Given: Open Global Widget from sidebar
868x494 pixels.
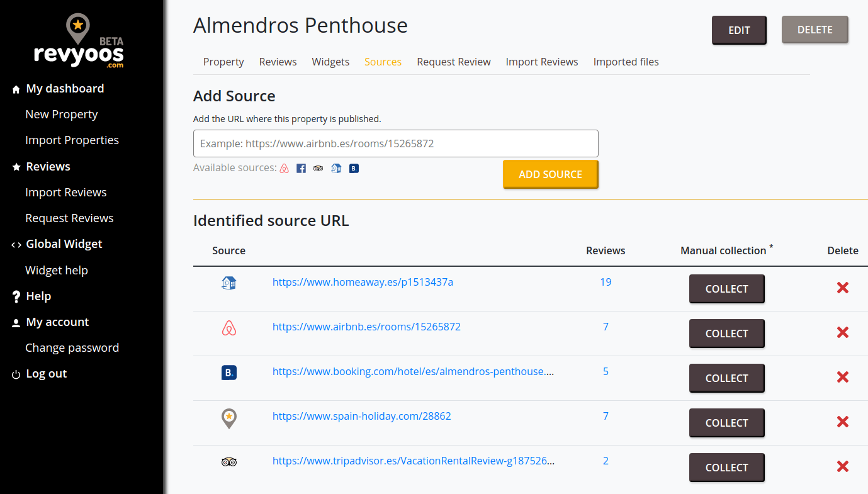Looking at the screenshot, I should 64,244.
